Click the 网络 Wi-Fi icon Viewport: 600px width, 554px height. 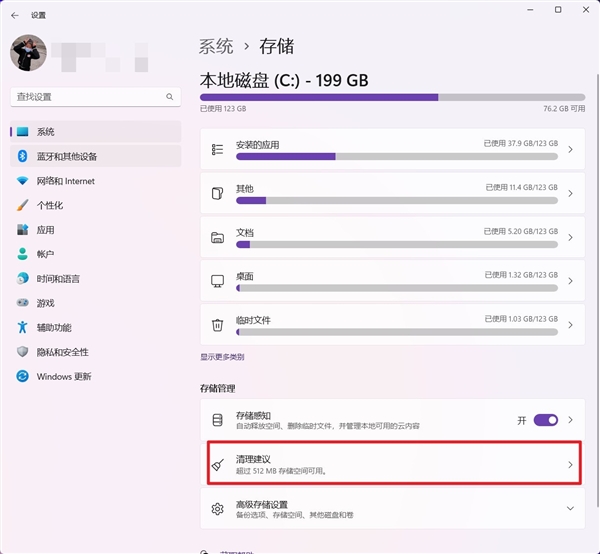[x=23, y=180]
